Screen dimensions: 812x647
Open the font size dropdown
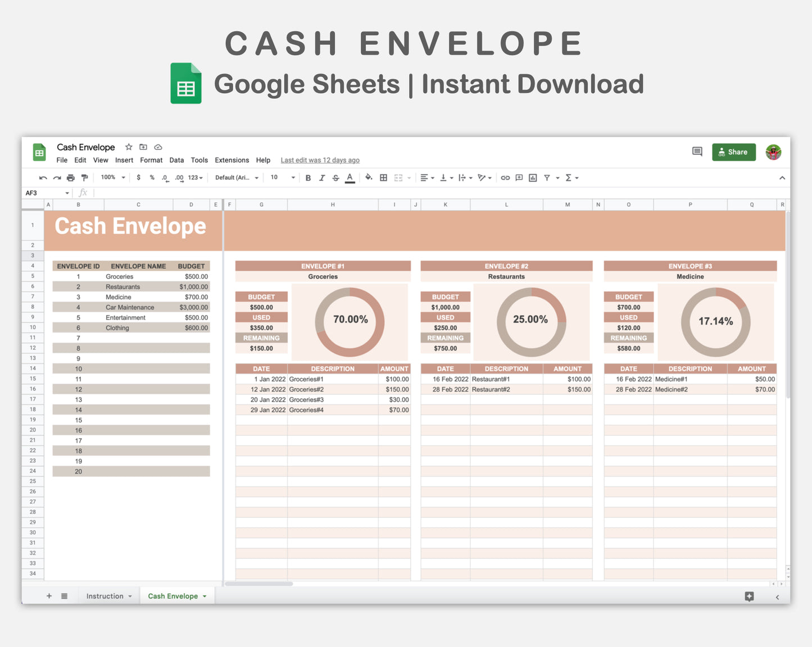(x=292, y=177)
